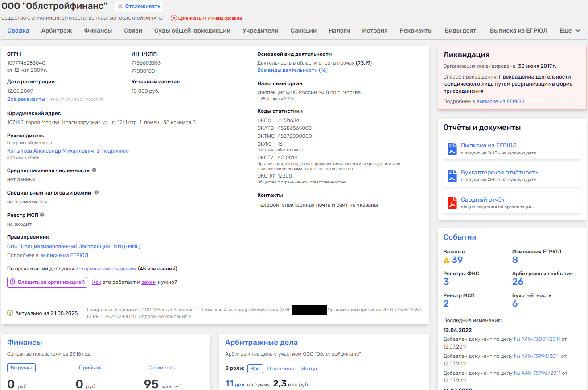Viewport: 588px width, 390px height.
Task: Select the Стоимость indicator
Action: 161,368
